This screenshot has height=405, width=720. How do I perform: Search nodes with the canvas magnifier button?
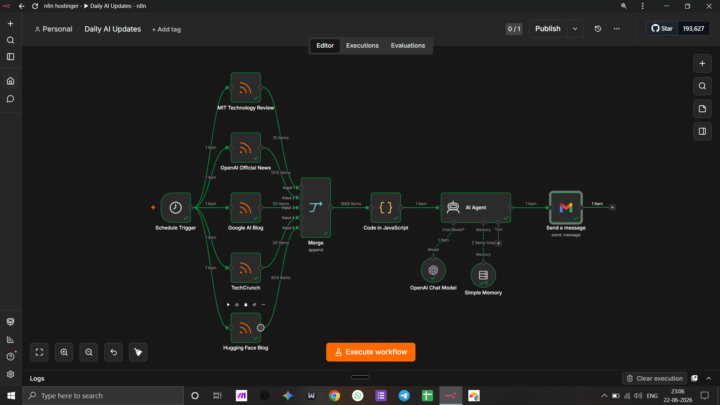702,86
